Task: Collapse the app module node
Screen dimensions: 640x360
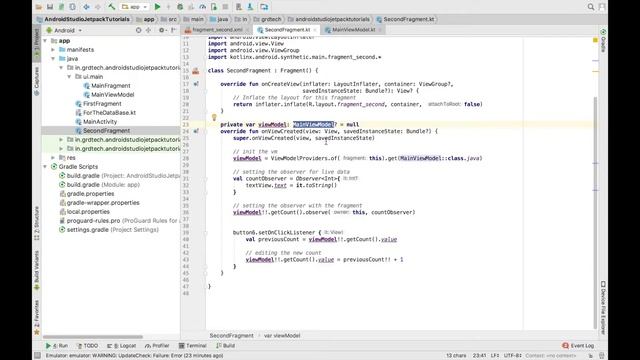Action: (x=45, y=41)
